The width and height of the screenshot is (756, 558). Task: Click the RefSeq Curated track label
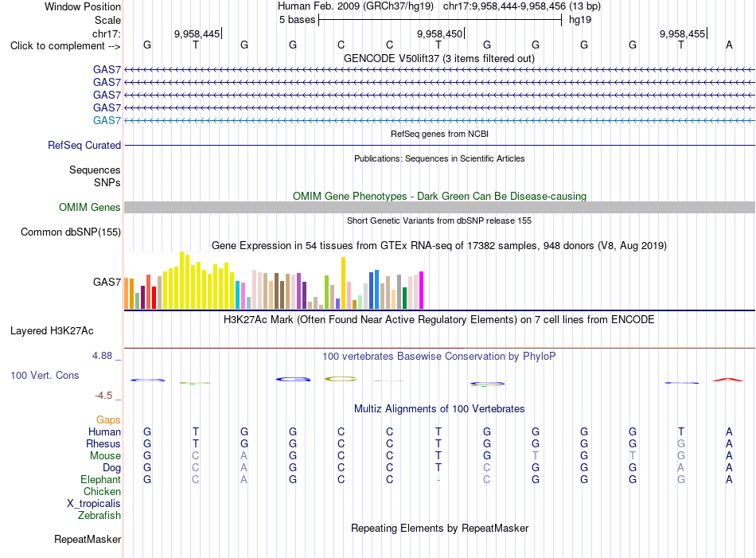coord(84,145)
